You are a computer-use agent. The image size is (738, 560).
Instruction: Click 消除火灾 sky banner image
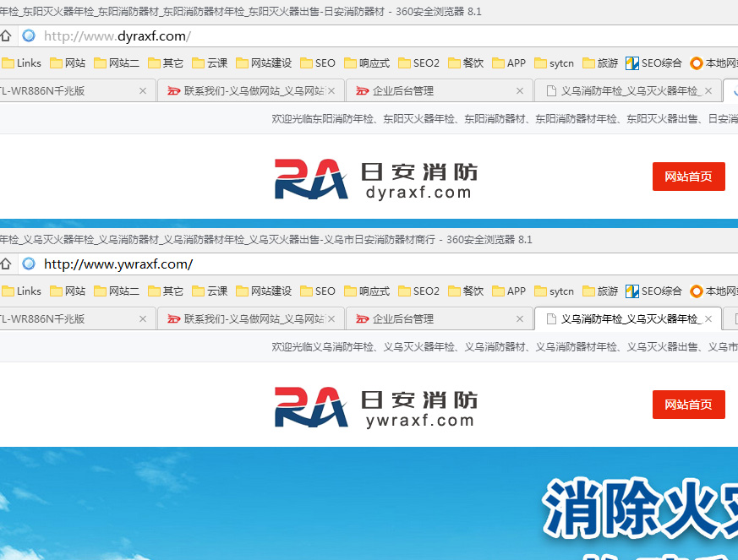(x=369, y=503)
